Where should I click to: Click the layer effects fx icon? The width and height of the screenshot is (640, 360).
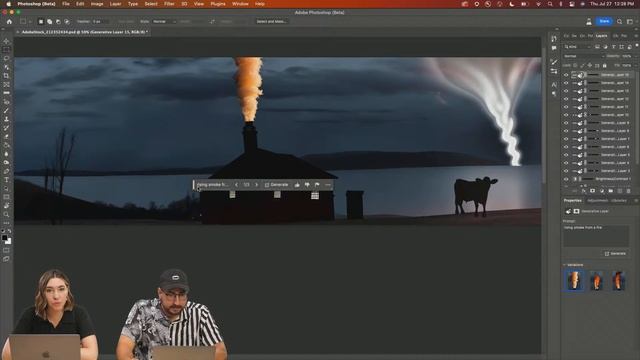tap(583, 191)
